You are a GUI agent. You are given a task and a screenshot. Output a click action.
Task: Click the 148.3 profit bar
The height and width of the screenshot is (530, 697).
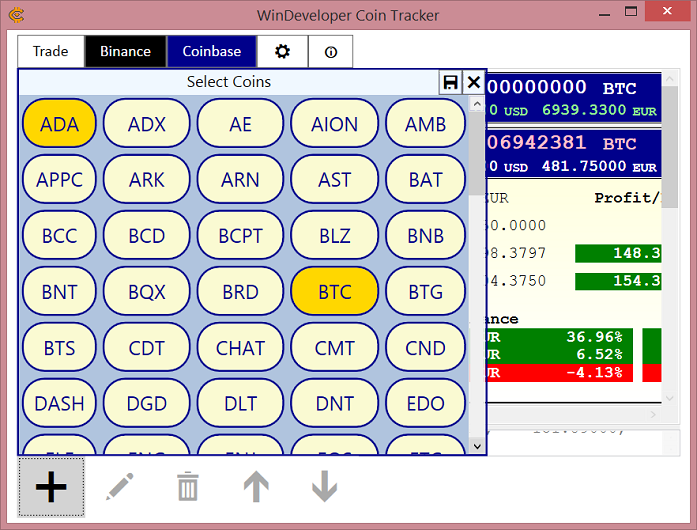coord(618,253)
